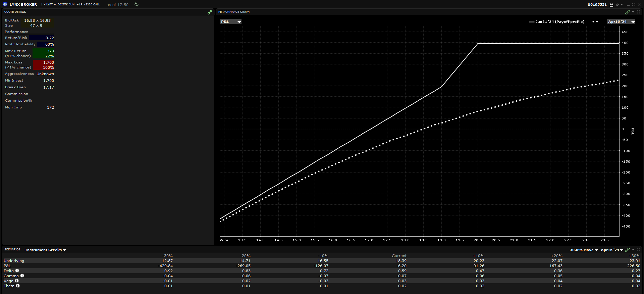Click the Scenarios panel green link icon
This screenshot has height=294, width=644.
(x=627, y=250)
